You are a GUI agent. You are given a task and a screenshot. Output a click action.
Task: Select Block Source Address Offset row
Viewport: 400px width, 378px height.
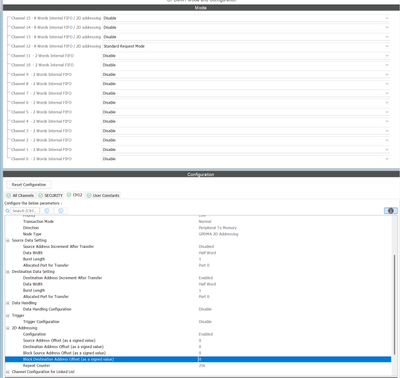198,353
